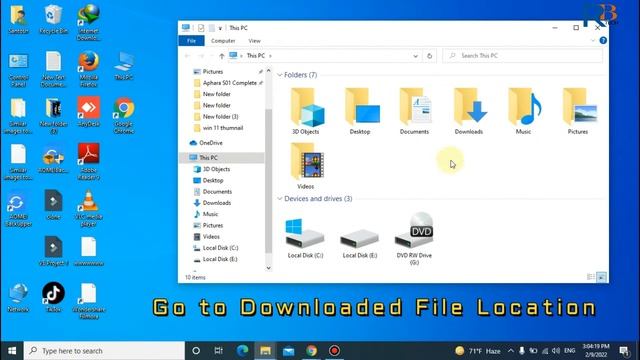
Task: Click the Chrome icon on the taskbar
Action: (x=311, y=351)
